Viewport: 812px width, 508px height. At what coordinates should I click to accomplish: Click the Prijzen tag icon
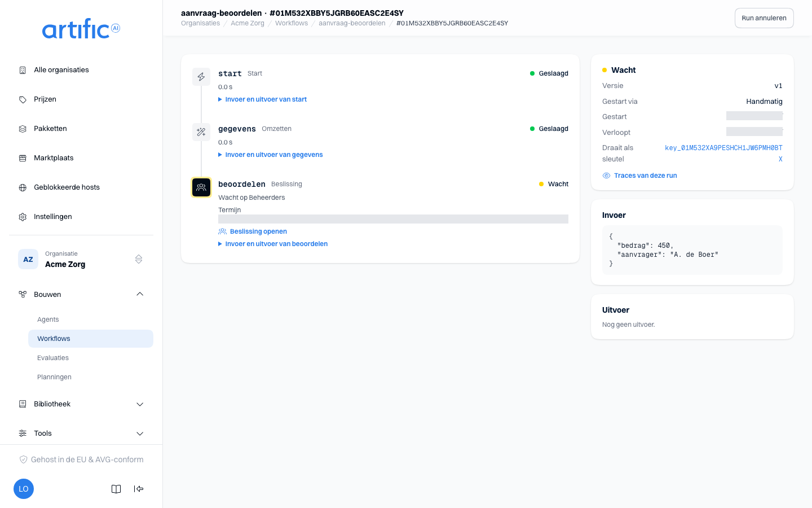pos(23,99)
